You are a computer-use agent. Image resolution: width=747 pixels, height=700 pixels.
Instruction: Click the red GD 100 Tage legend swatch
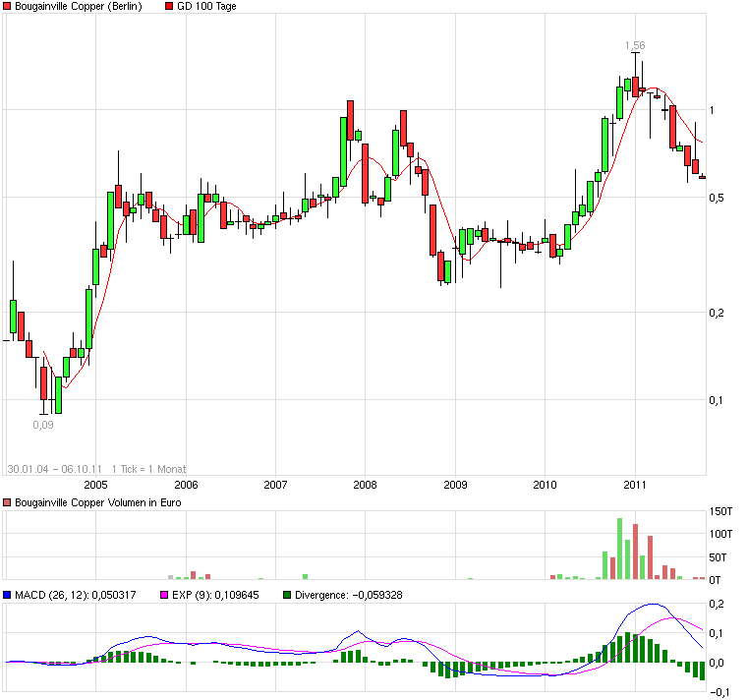tap(169, 6)
